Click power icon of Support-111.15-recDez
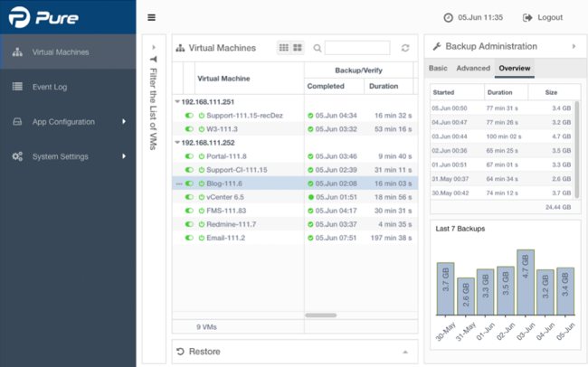Image resolution: width=588 pixels, height=367 pixels. coord(202,116)
